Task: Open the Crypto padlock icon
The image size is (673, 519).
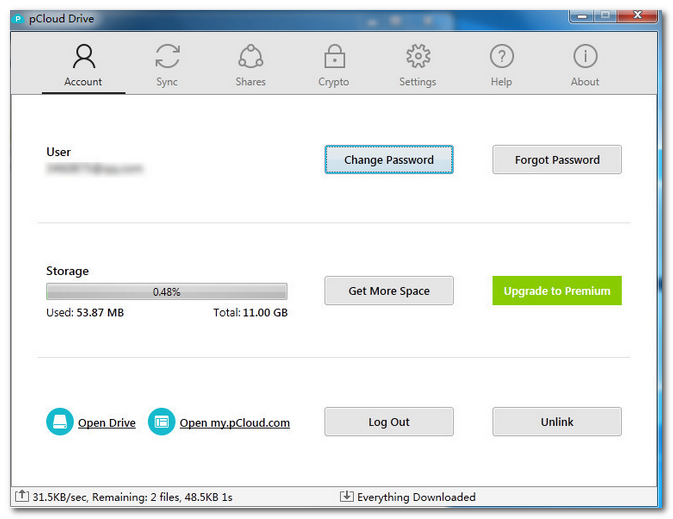Action: (334, 56)
